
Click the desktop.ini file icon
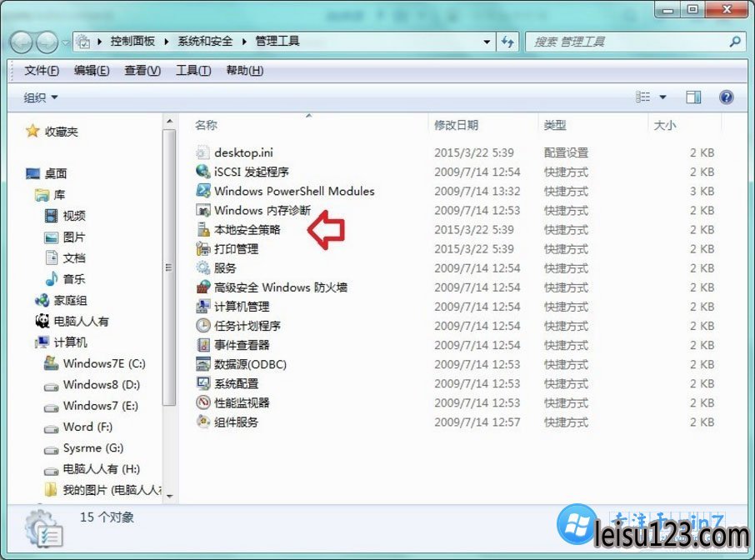[202, 152]
